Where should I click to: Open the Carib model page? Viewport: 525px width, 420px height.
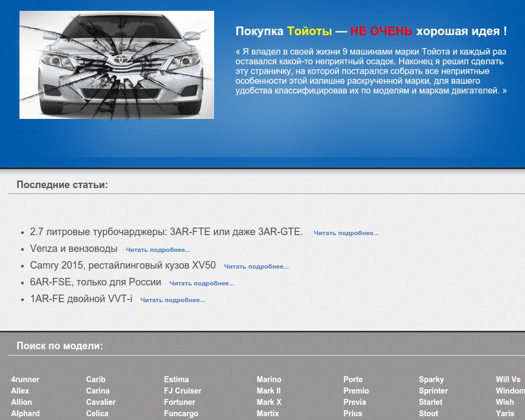pos(96,379)
